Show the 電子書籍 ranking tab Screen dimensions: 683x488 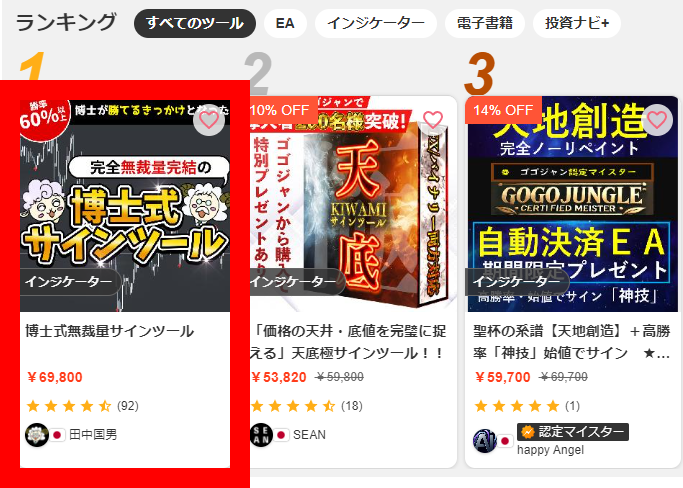[485, 24]
